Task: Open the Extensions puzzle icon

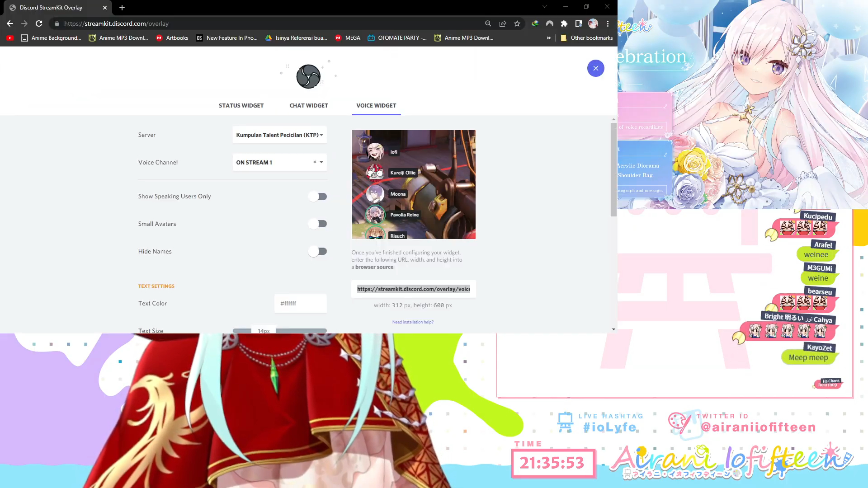Action: tap(564, 23)
